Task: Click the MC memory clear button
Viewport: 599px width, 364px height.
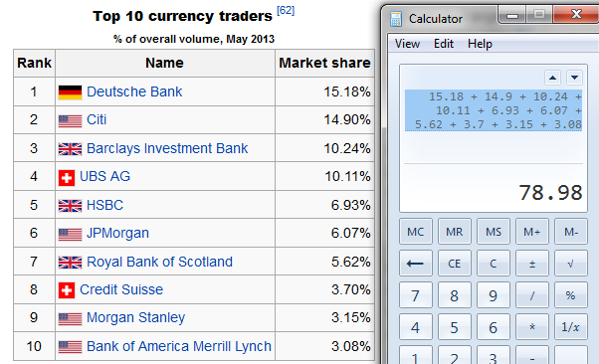Action: click(x=416, y=232)
